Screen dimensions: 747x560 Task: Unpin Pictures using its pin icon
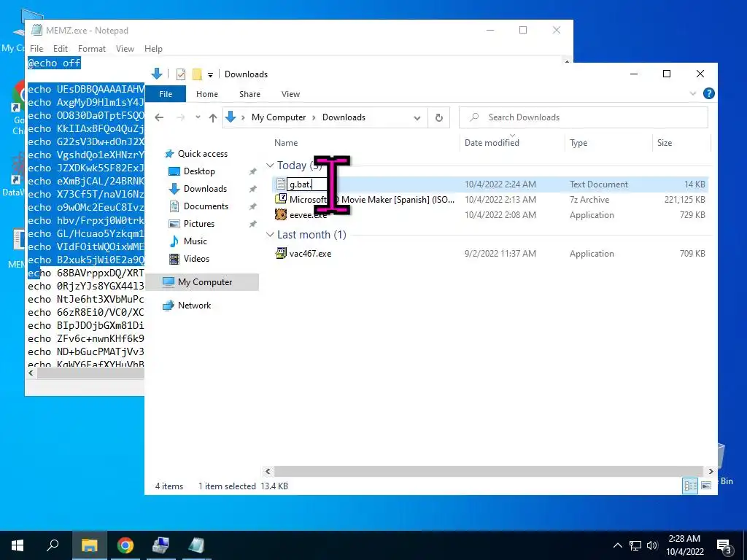(x=252, y=224)
